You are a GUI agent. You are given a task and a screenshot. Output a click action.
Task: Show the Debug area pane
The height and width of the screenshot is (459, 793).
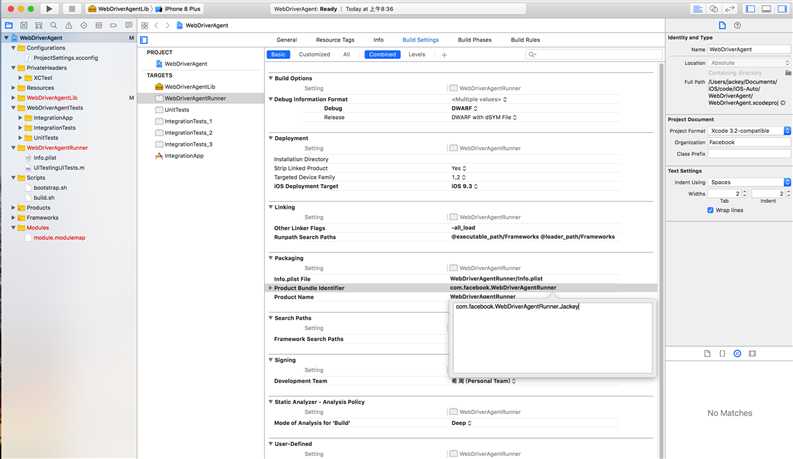pyautogui.click(x=766, y=9)
